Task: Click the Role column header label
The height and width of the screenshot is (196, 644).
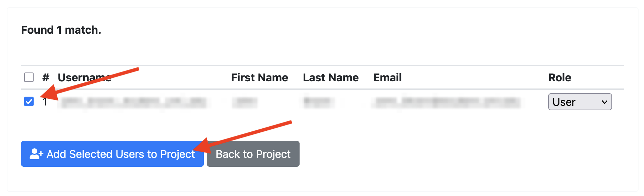Action: tap(559, 78)
